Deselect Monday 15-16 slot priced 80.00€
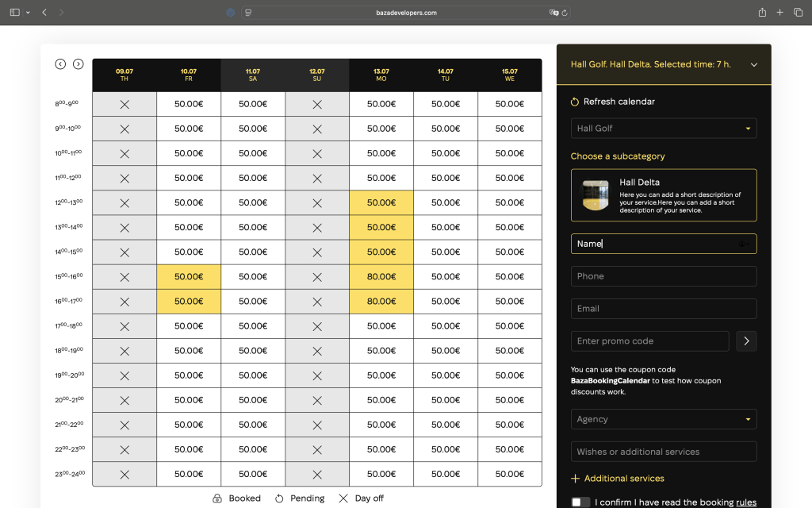This screenshot has width=812, height=508. coord(381,277)
